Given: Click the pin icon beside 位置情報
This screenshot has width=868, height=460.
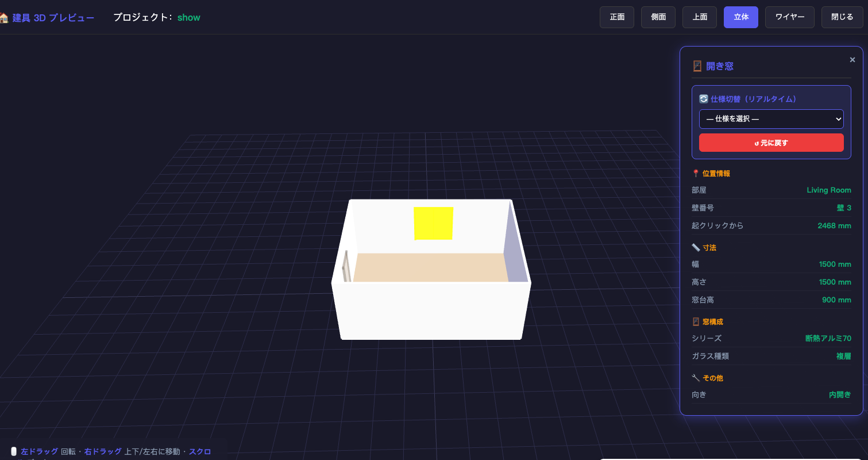Looking at the screenshot, I should [x=696, y=174].
